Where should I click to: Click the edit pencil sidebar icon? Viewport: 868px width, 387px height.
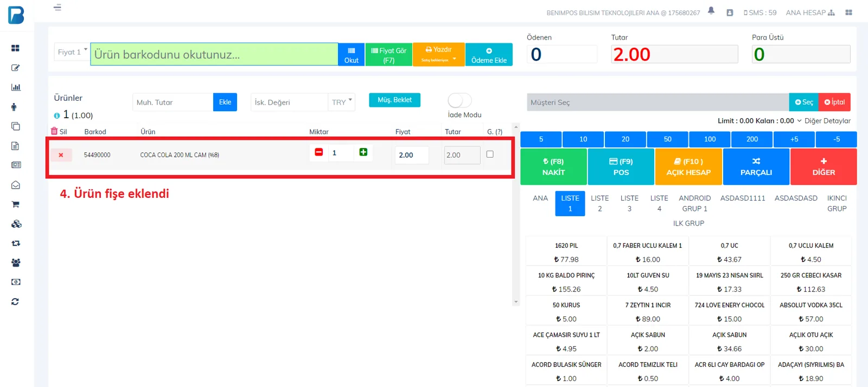(15, 68)
